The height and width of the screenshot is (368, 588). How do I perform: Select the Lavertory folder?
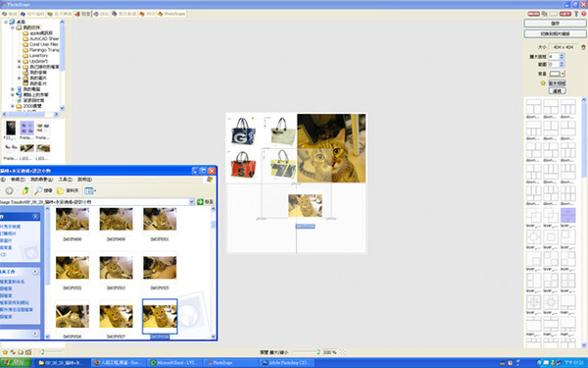click(x=38, y=56)
